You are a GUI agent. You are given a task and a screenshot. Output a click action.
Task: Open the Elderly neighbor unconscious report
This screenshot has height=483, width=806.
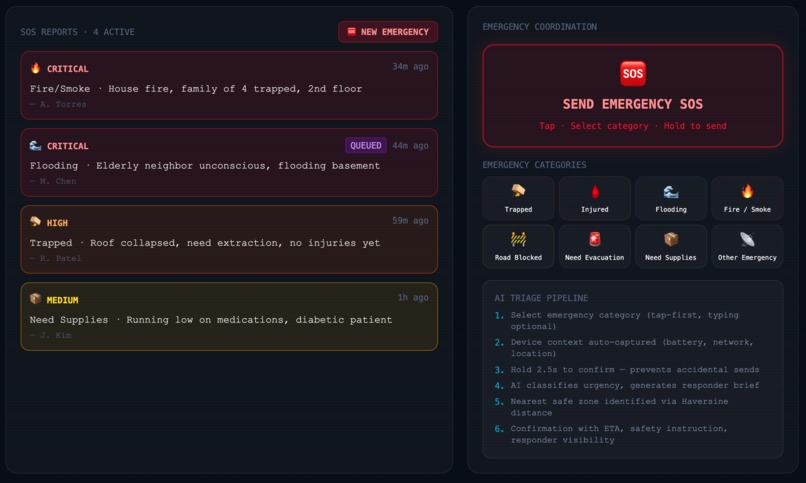pos(229,162)
